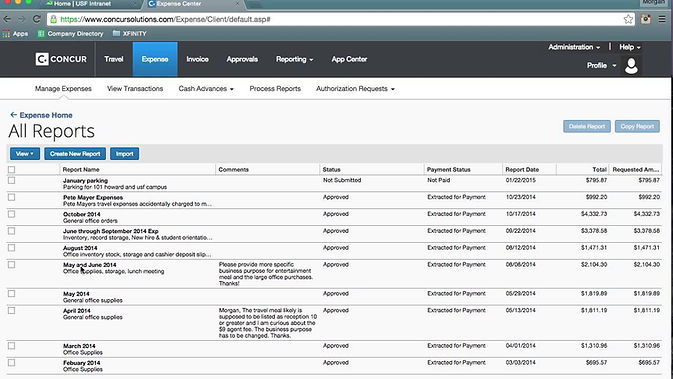
Task: Follow the Expense Home link
Action: pyautogui.click(x=46, y=115)
